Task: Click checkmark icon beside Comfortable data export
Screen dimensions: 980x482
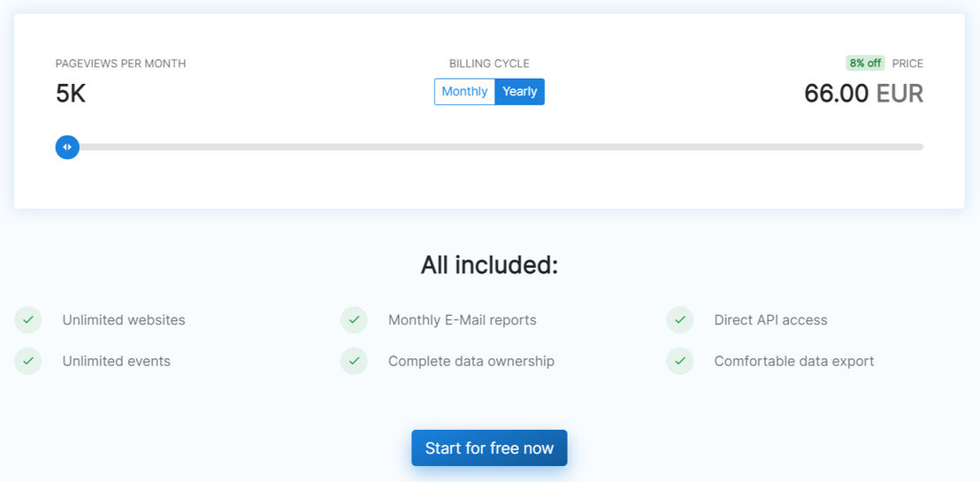Action: click(x=680, y=362)
